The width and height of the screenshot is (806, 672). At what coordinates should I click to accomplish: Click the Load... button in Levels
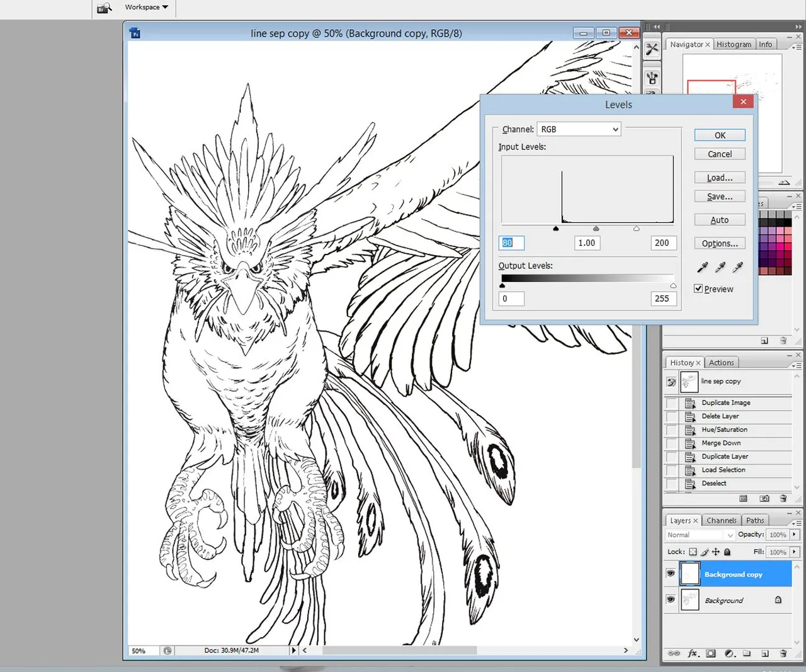click(720, 178)
